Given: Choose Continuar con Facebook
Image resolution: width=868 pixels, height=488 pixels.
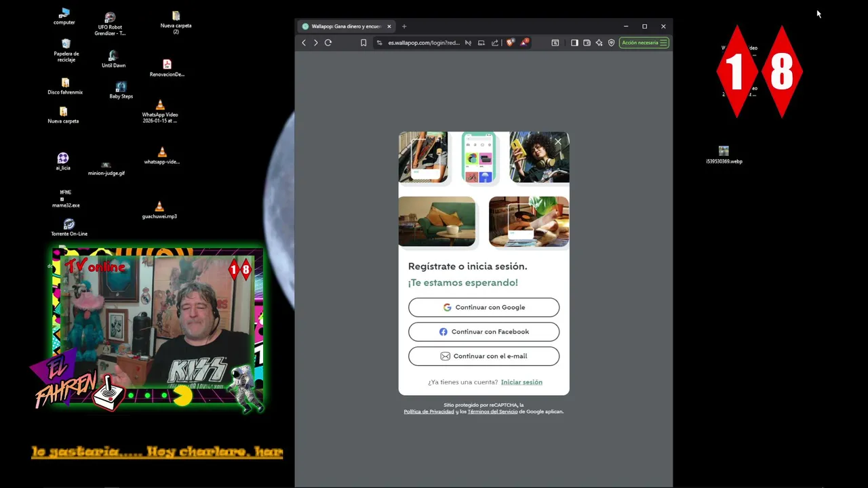Looking at the screenshot, I should pos(484,331).
